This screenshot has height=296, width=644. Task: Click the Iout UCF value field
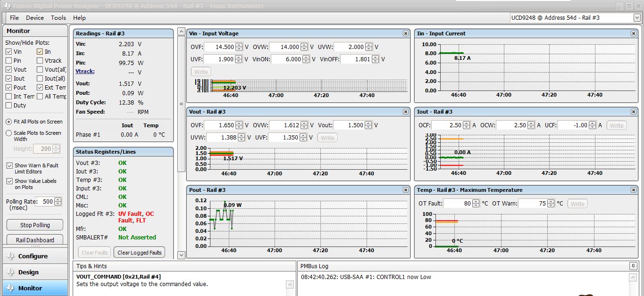tap(574, 125)
